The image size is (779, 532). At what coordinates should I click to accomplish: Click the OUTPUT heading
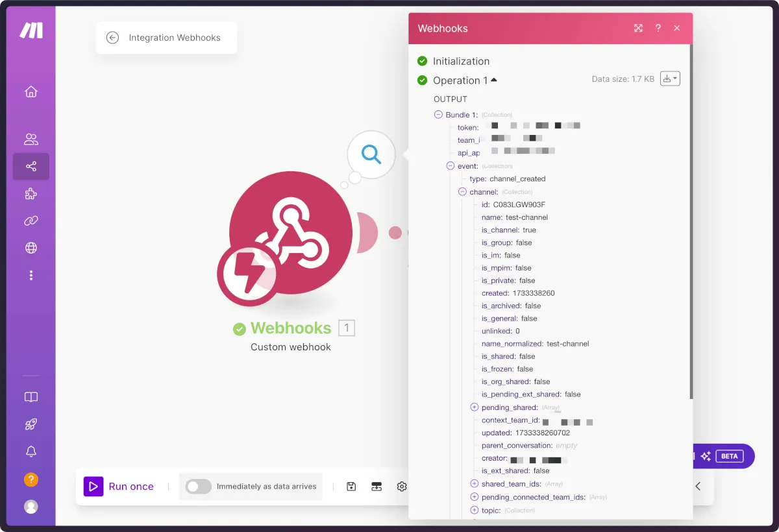451,99
